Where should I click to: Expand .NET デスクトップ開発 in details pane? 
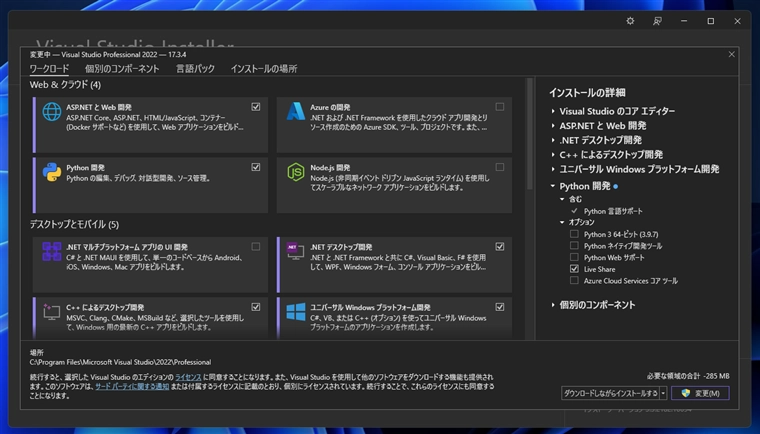click(x=553, y=140)
